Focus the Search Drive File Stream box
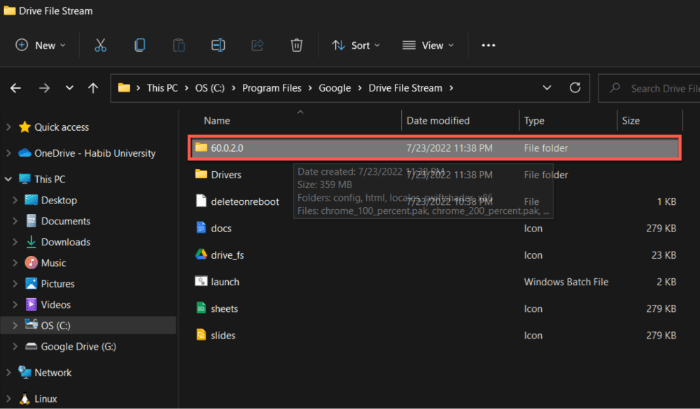Image resolution: width=700 pixels, height=409 pixels. point(650,88)
